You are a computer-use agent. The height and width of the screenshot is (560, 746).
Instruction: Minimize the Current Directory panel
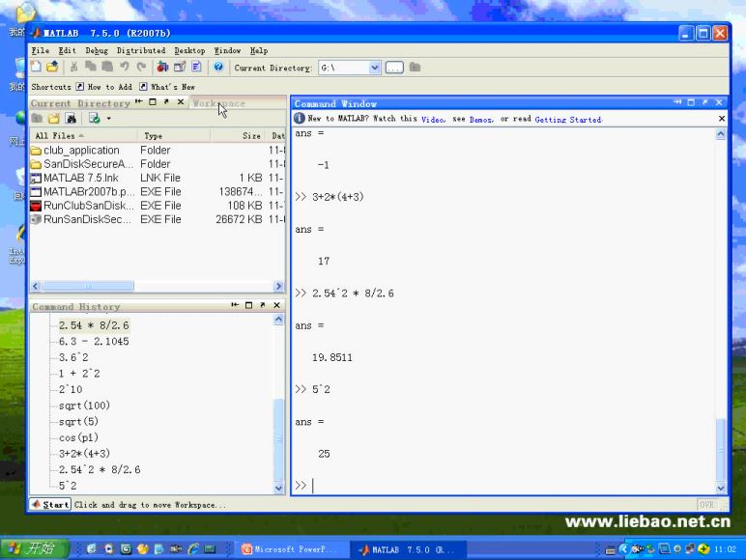138,101
